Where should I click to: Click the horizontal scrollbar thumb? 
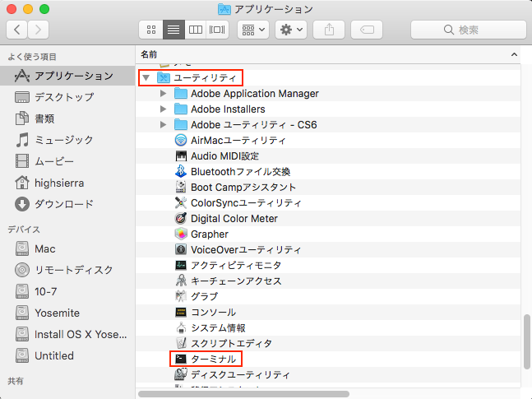(x=243, y=394)
